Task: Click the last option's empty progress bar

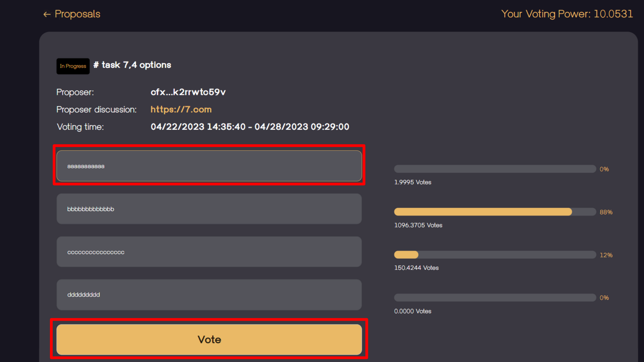Action: pyautogui.click(x=495, y=298)
